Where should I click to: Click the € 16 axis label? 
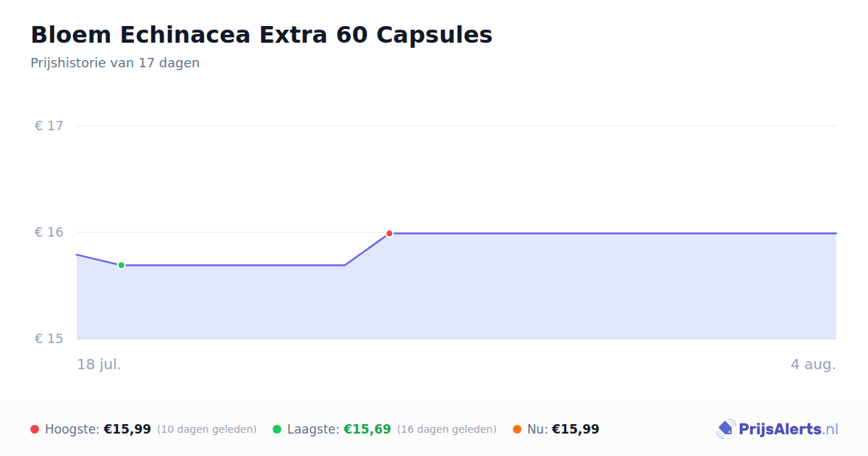tap(49, 232)
